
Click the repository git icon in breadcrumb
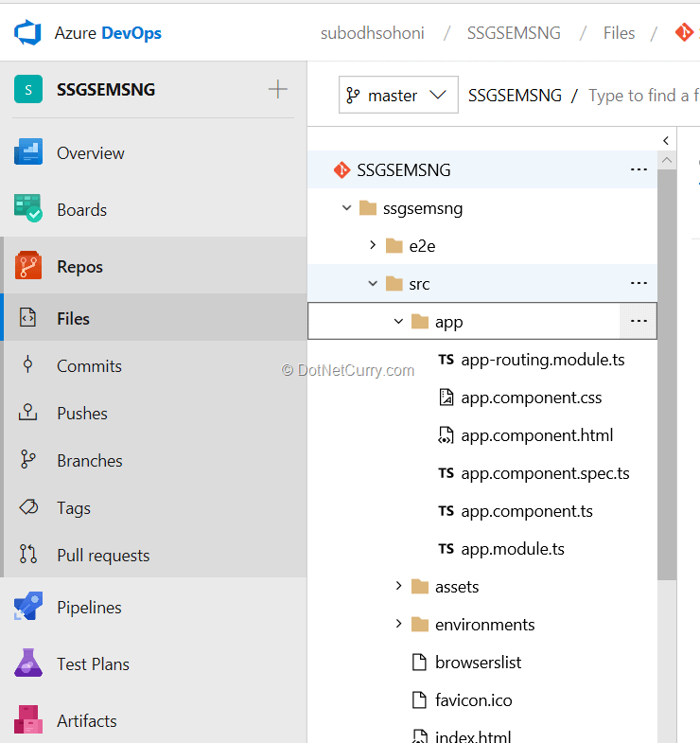684,33
